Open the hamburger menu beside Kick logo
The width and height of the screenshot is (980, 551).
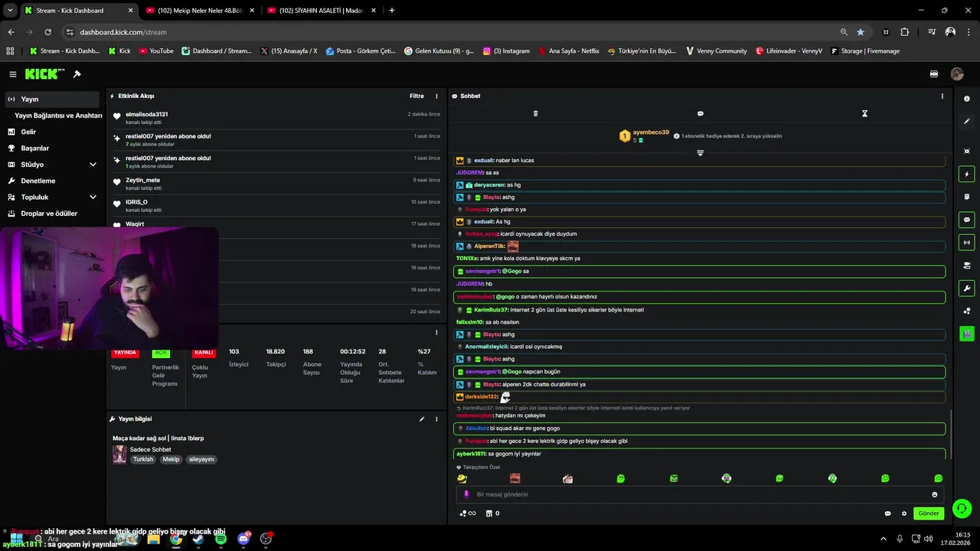pos(13,74)
